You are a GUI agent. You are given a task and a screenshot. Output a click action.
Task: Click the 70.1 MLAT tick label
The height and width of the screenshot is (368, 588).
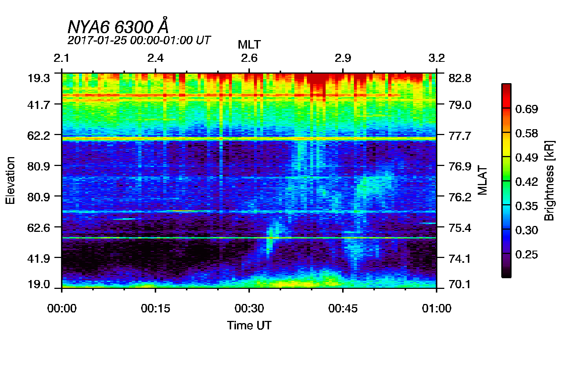tap(460, 284)
